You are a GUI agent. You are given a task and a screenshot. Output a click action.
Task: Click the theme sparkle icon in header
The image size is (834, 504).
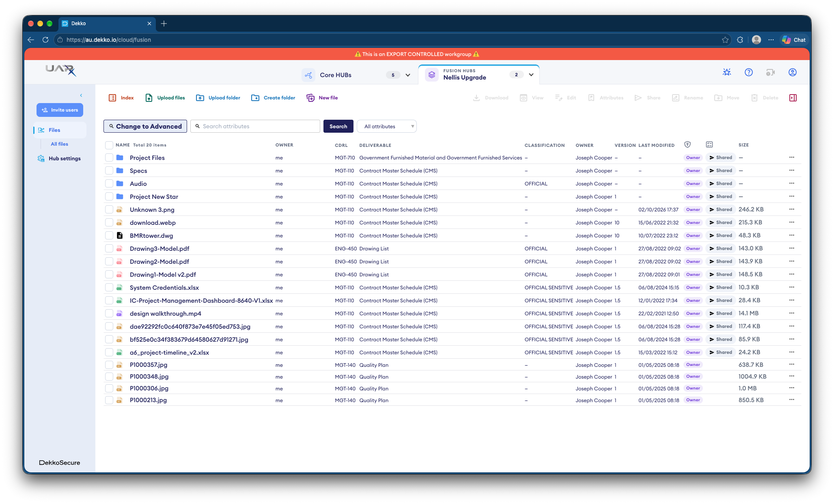tap(727, 72)
